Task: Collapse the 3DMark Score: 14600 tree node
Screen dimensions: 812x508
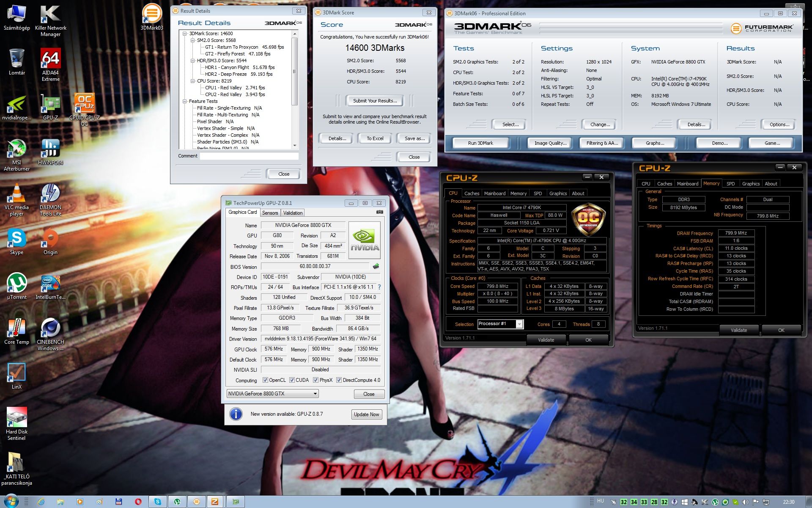Action: [x=185, y=33]
